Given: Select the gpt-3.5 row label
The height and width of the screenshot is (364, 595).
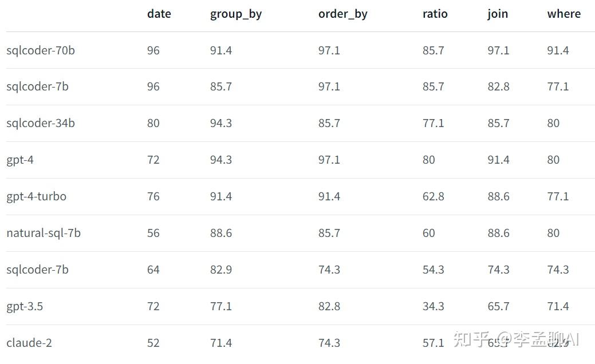Looking at the screenshot, I should (25, 306).
